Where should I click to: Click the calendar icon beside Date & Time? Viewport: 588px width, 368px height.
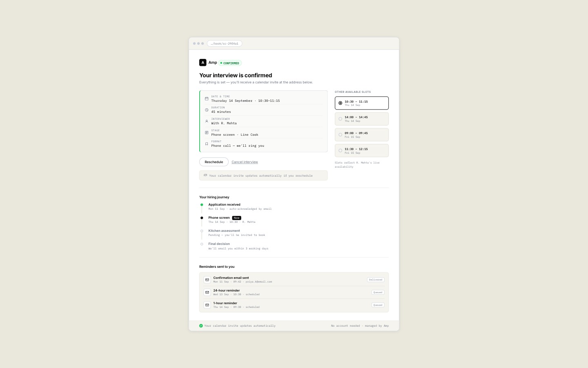207,99
